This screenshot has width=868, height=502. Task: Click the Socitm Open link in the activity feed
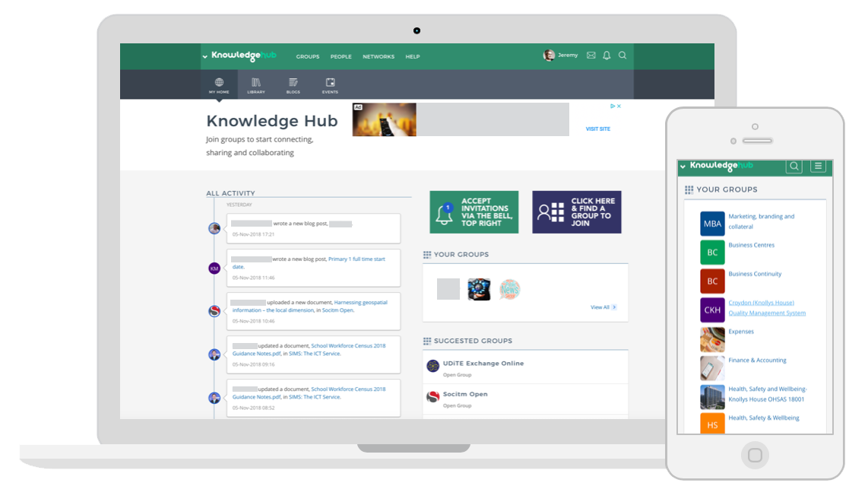tap(337, 310)
